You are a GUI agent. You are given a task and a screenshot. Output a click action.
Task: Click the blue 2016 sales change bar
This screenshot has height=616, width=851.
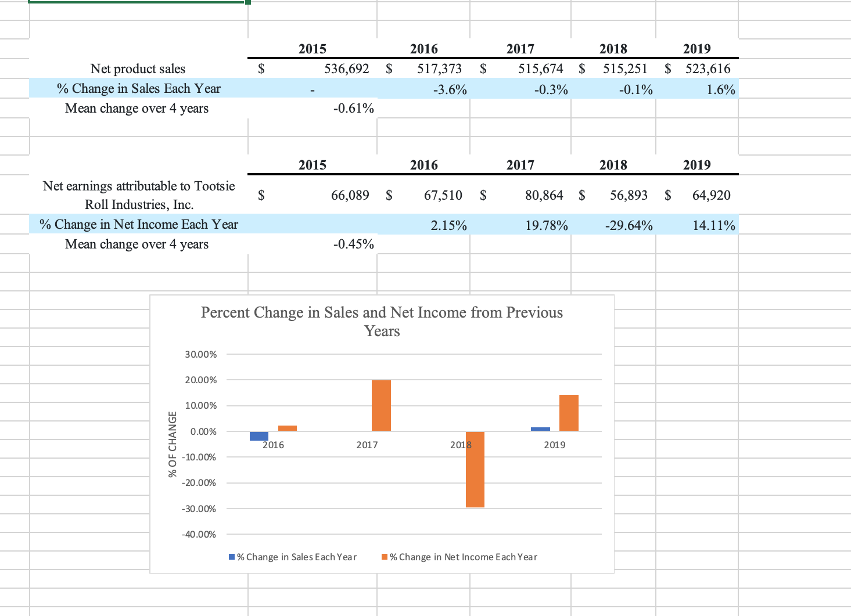[x=259, y=436]
